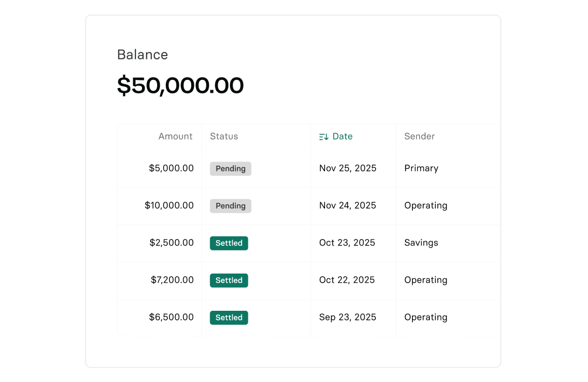Select the $10,000.00 amount cell
Viewport: 588px width, 382px height.
[x=169, y=206]
